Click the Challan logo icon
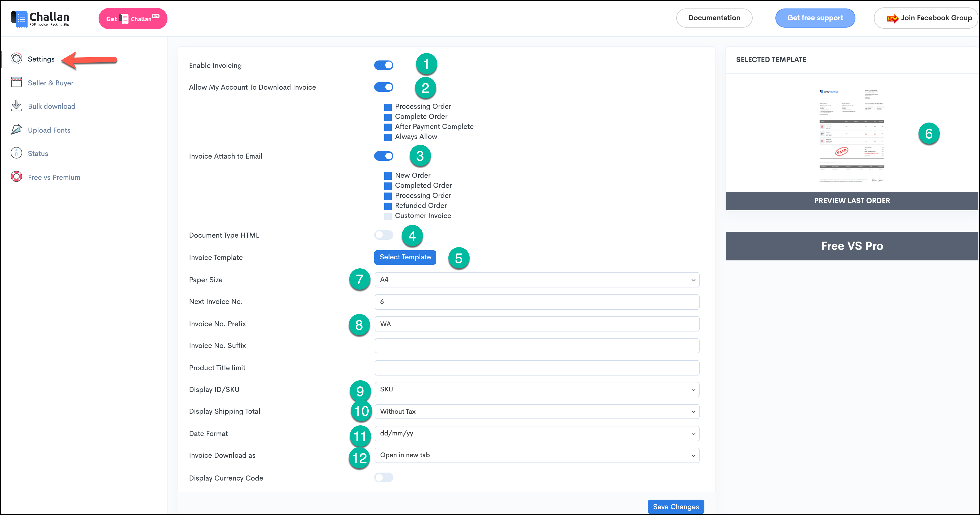This screenshot has width=980, height=515. 19,19
